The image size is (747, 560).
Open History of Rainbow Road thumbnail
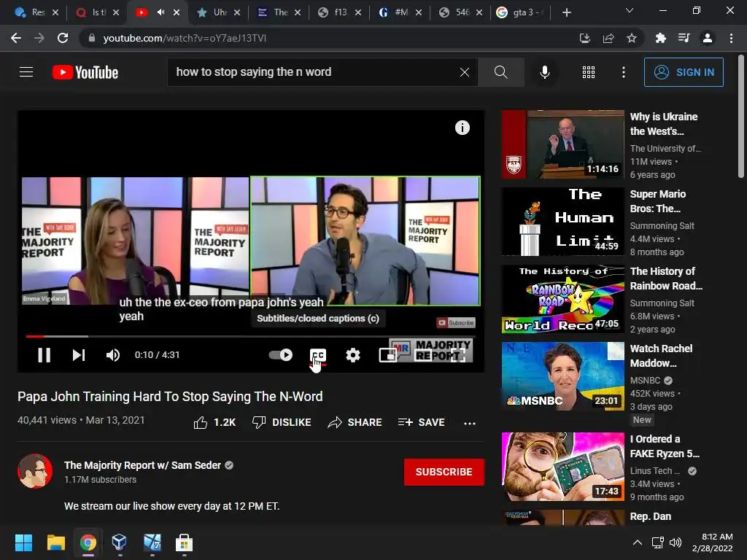[562, 298]
